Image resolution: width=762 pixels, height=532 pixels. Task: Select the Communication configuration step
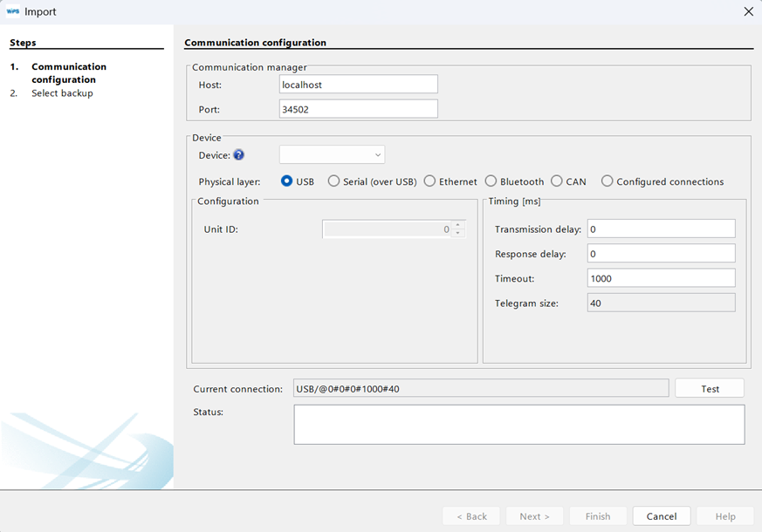(68, 72)
